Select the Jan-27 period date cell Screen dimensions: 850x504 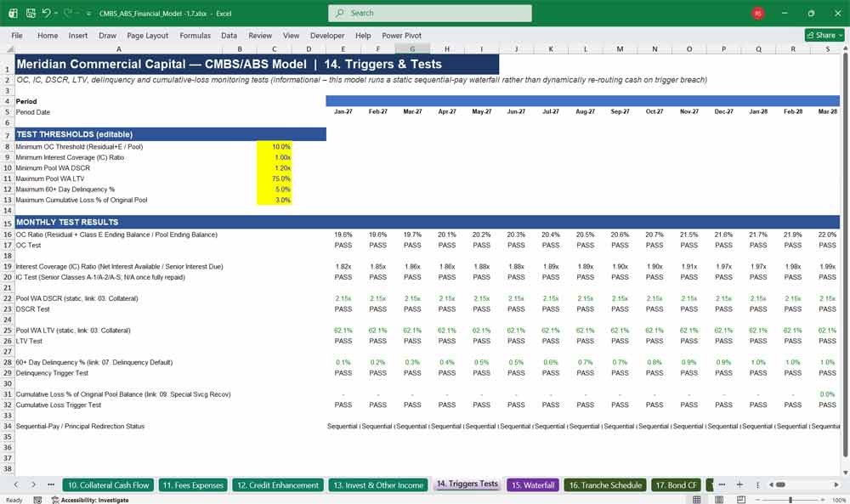(343, 111)
